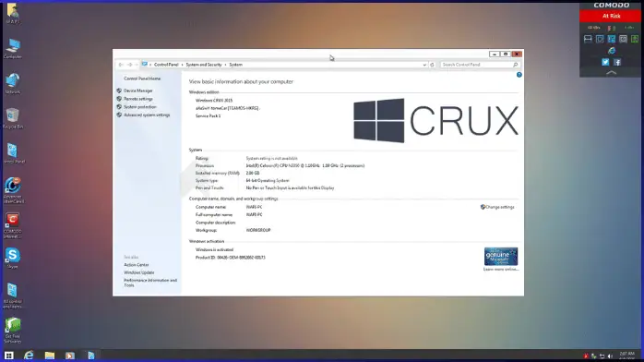
Task: Collapse the COMODO widget with up chevron
Action: 612,73
